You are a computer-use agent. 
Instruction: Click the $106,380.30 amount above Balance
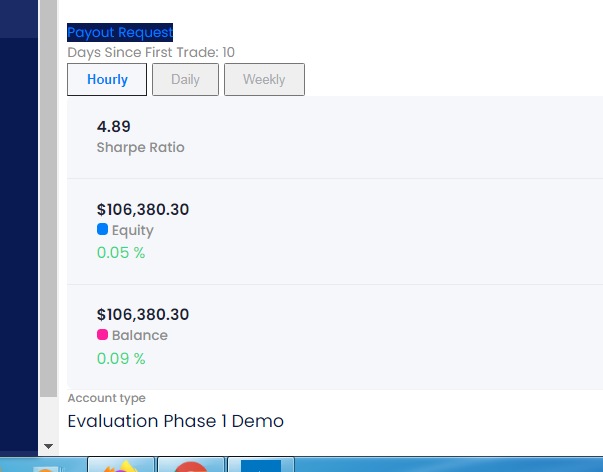pos(143,315)
